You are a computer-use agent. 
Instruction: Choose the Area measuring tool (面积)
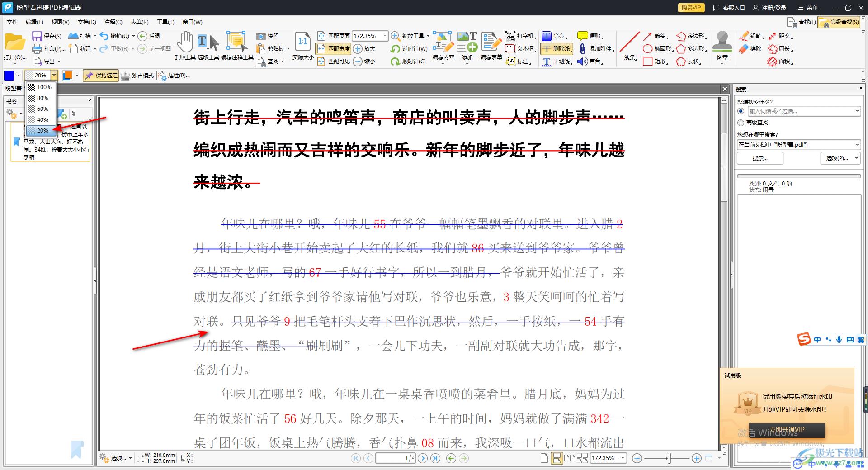780,62
